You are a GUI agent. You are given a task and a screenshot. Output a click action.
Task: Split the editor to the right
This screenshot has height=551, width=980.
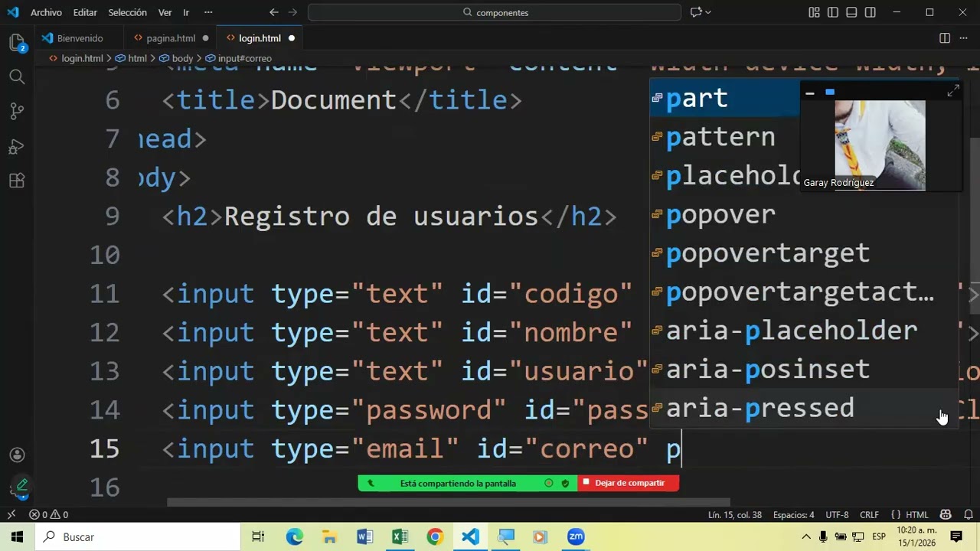click(x=945, y=38)
